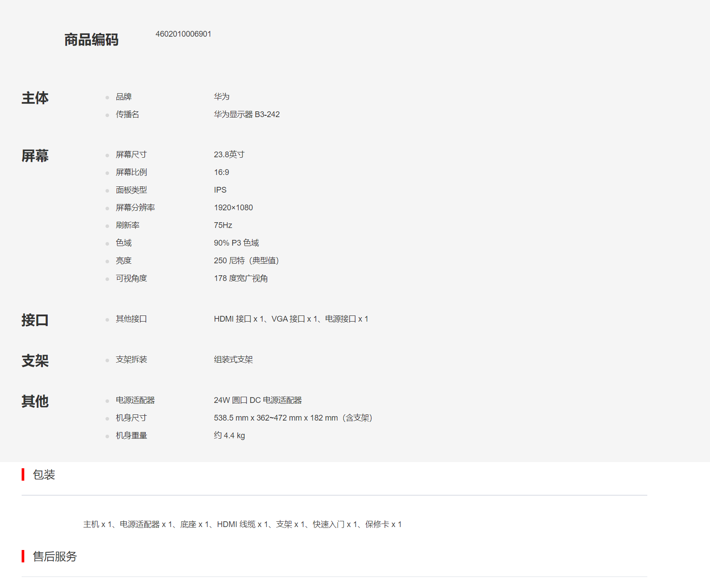Image resolution: width=710 pixels, height=588 pixels.
Task: Click the 24W 圆口 DC power adapter value
Action: click(x=257, y=400)
